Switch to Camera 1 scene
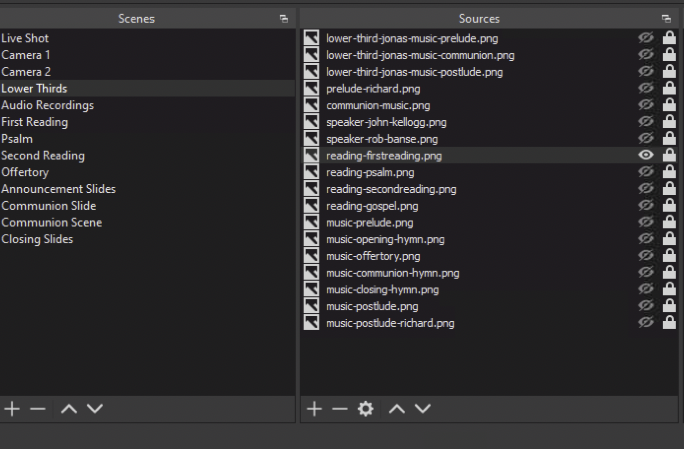The height and width of the screenshot is (449, 684). click(x=147, y=55)
